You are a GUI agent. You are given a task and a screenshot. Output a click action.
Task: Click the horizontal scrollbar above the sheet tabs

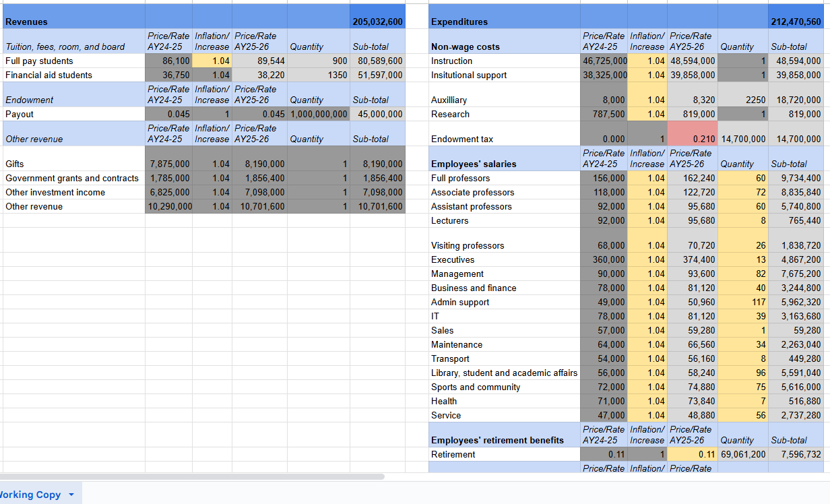[192, 476]
